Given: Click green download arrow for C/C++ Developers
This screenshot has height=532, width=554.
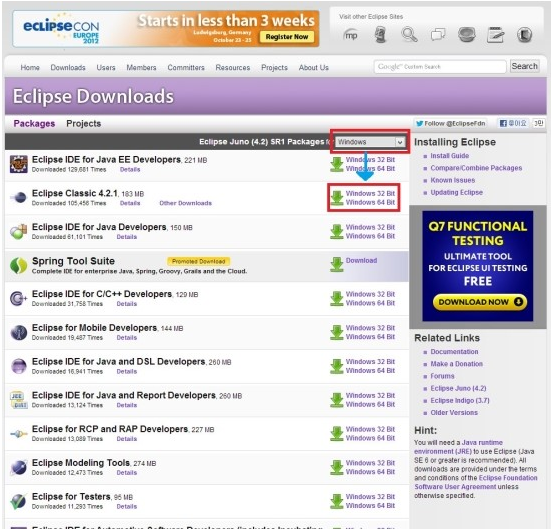Looking at the screenshot, I should 337,298.
